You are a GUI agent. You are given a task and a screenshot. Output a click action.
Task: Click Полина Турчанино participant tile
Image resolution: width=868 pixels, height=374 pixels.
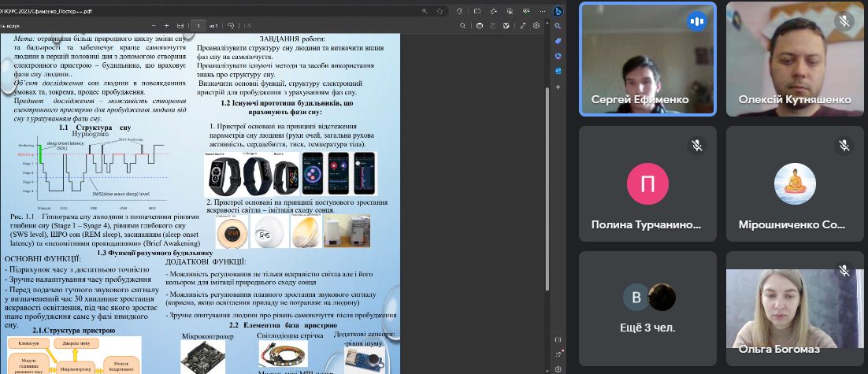tap(647, 184)
